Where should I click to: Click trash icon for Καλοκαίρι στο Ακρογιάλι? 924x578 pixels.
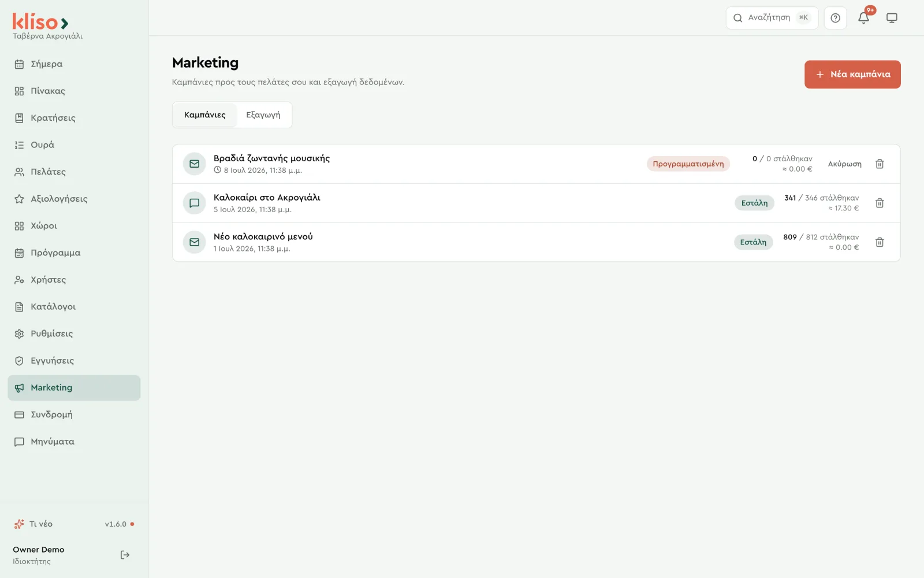coord(880,203)
